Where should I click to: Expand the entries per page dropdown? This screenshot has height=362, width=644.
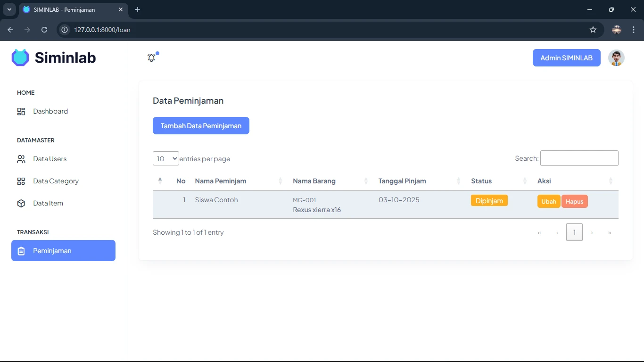coord(165,158)
